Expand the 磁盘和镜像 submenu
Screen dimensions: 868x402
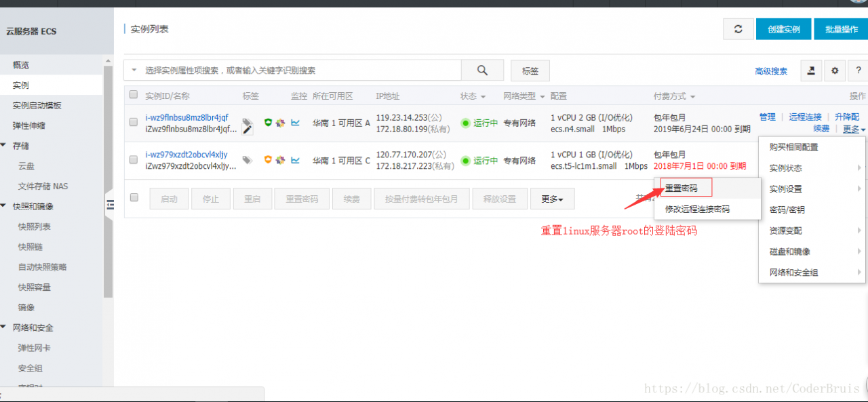point(812,252)
